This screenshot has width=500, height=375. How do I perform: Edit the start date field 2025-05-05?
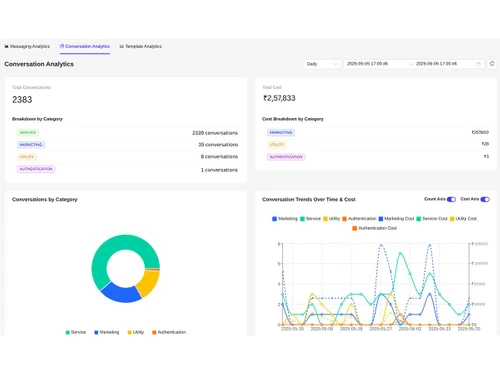point(367,64)
